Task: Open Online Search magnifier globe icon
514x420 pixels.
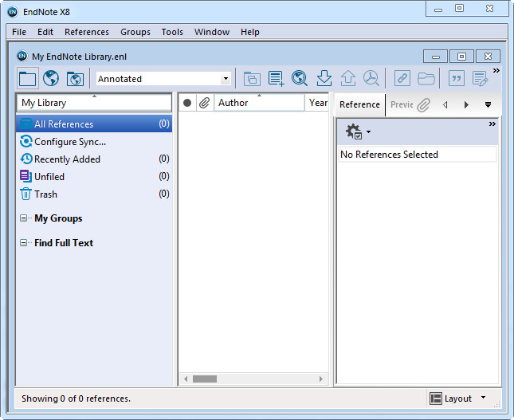Action: 300,79
